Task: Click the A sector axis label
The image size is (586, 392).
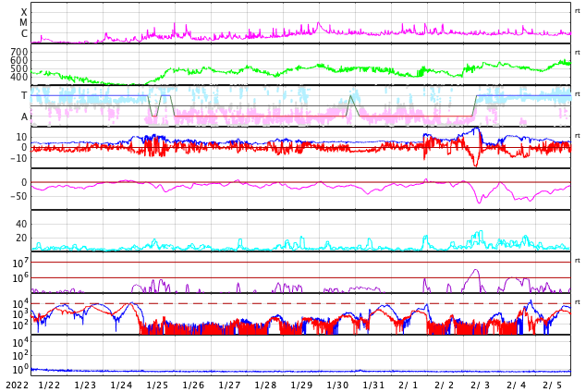Action: [x=24, y=117]
